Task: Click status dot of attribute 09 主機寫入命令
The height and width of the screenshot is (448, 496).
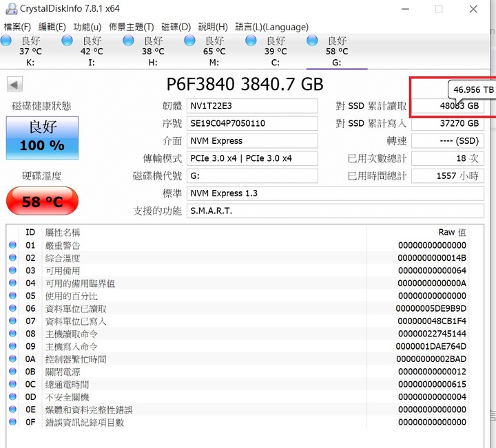Action: click(x=12, y=346)
